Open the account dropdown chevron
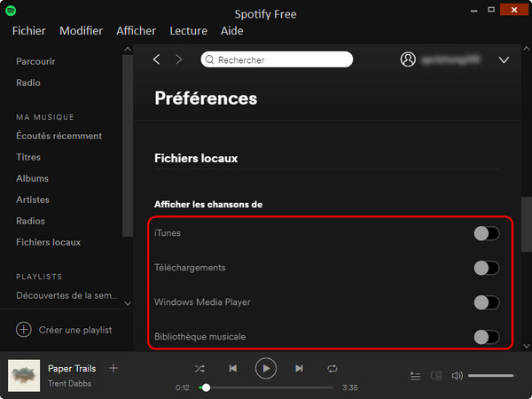 coord(504,60)
